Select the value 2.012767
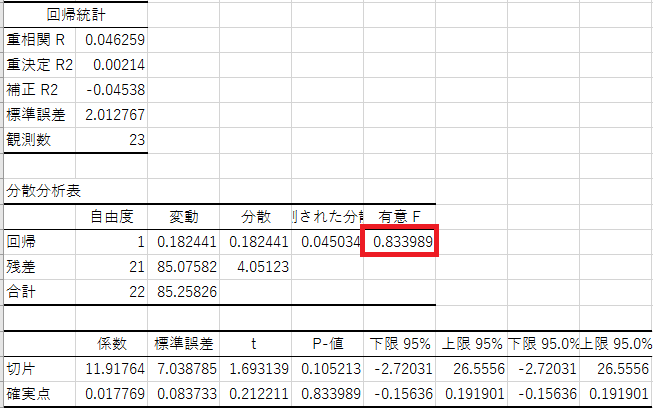The height and width of the screenshot is (408, 653). (112, 115)
